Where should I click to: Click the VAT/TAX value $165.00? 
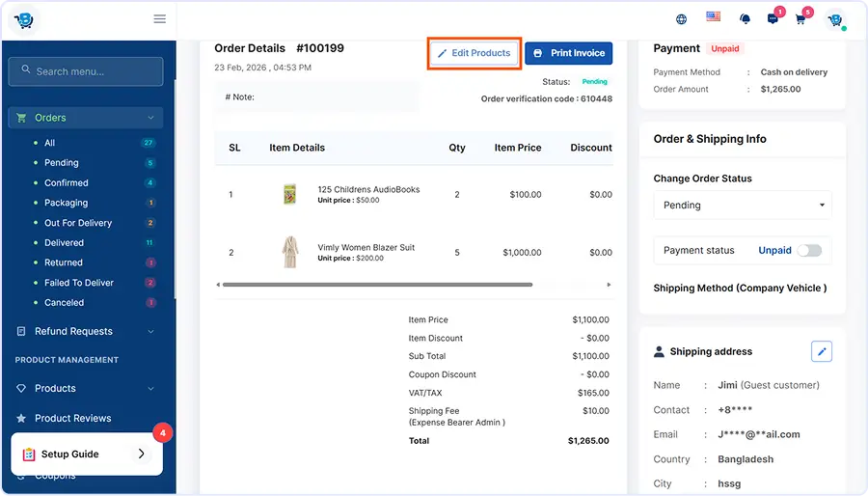pos(593,393)
